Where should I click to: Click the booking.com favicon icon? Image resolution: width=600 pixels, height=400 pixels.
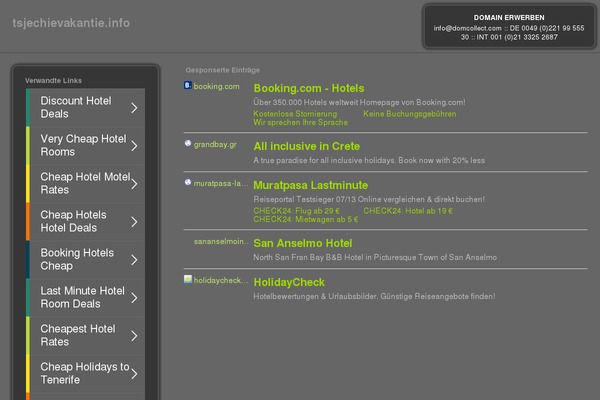coord(188,85)
